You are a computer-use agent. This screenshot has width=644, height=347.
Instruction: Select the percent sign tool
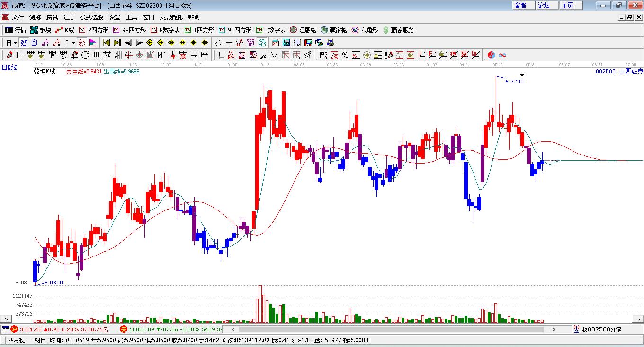pyautogui.click(x=345, y=55)
